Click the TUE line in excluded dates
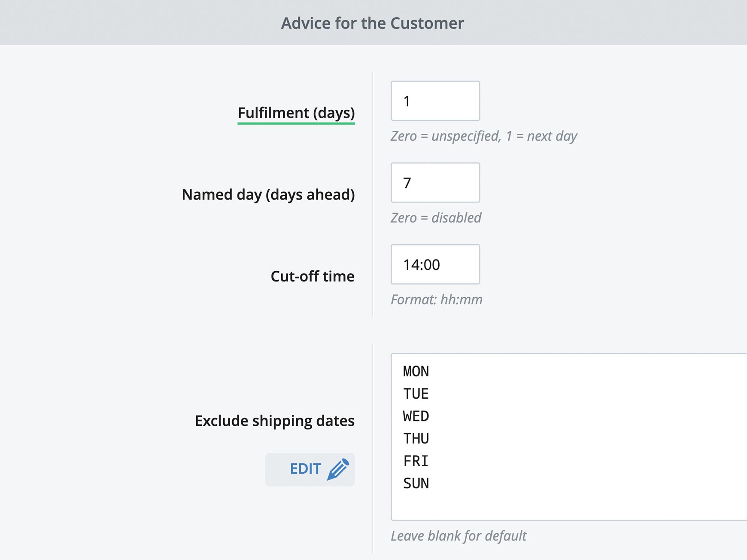 pyautogui.click(x=416, y=394)
